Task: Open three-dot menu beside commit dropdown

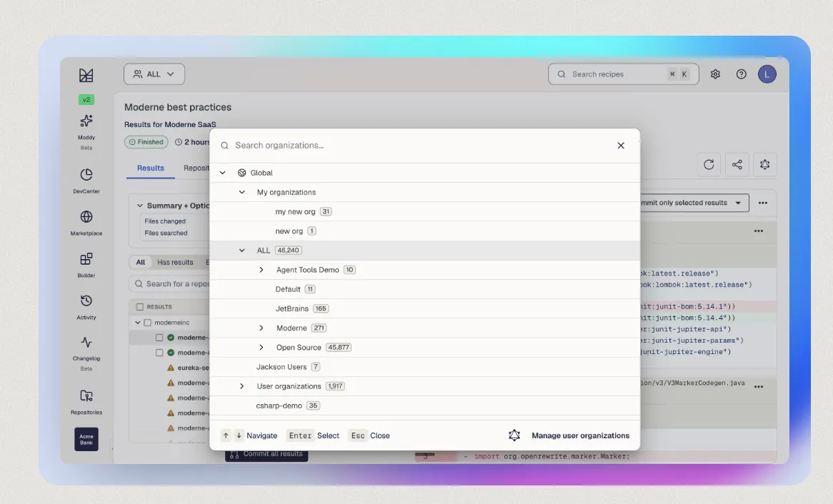Action: click(763, 203)
